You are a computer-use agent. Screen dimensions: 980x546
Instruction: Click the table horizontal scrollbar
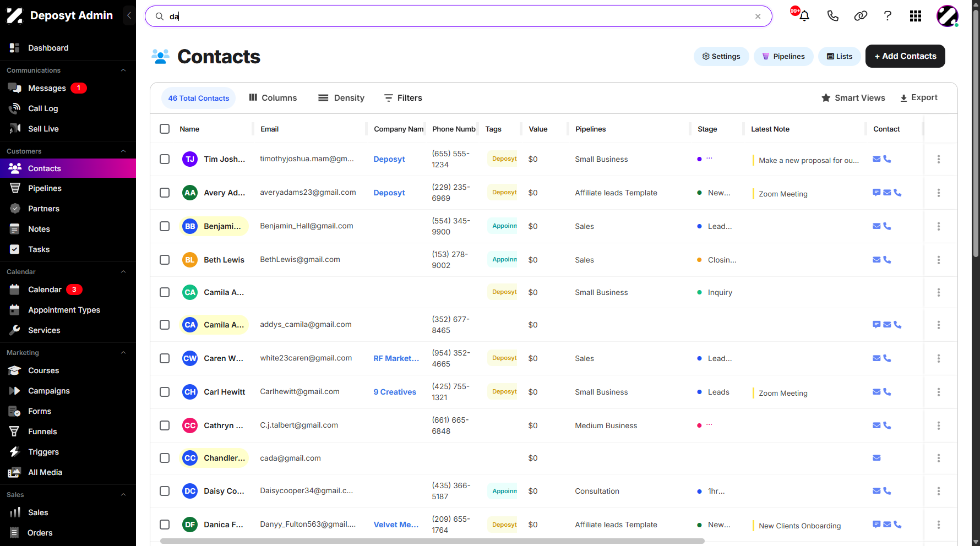coord(432,541)
